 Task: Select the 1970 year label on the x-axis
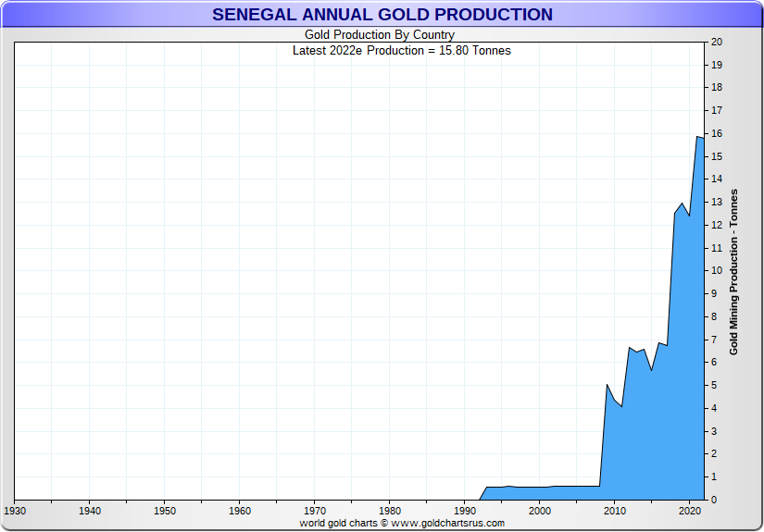[x=315, y=511]
